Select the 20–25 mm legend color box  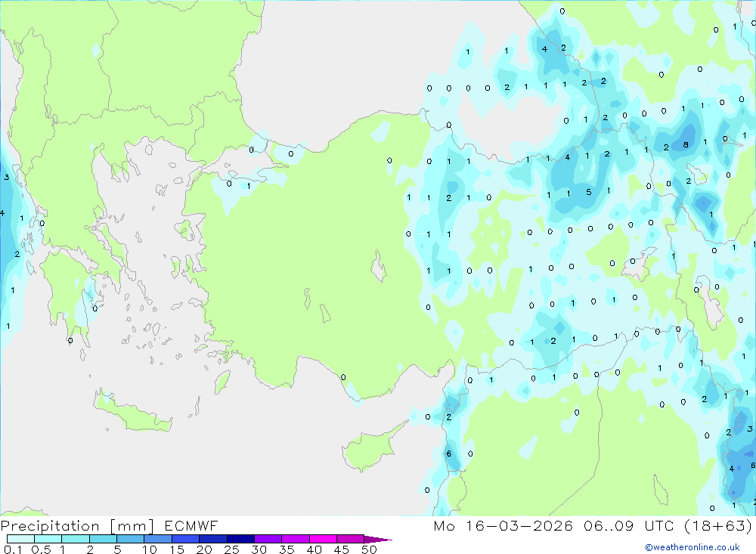[x=213, y=539]
